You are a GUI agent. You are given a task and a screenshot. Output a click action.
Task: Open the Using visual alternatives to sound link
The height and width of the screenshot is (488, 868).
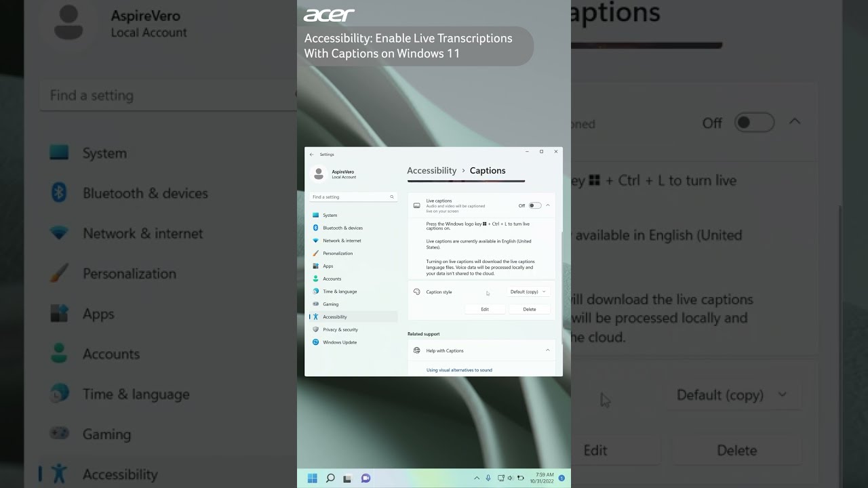click(x=459, y=370)
